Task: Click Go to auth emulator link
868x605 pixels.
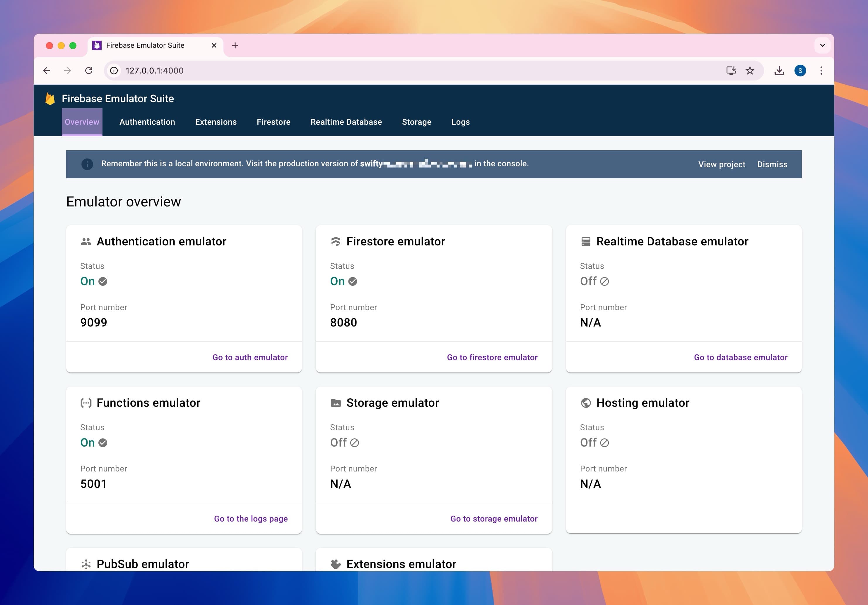Action: (x=250, y=357)
